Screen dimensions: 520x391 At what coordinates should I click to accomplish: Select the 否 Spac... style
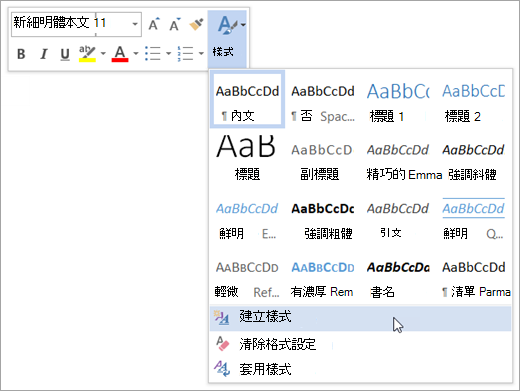[323, 103]
